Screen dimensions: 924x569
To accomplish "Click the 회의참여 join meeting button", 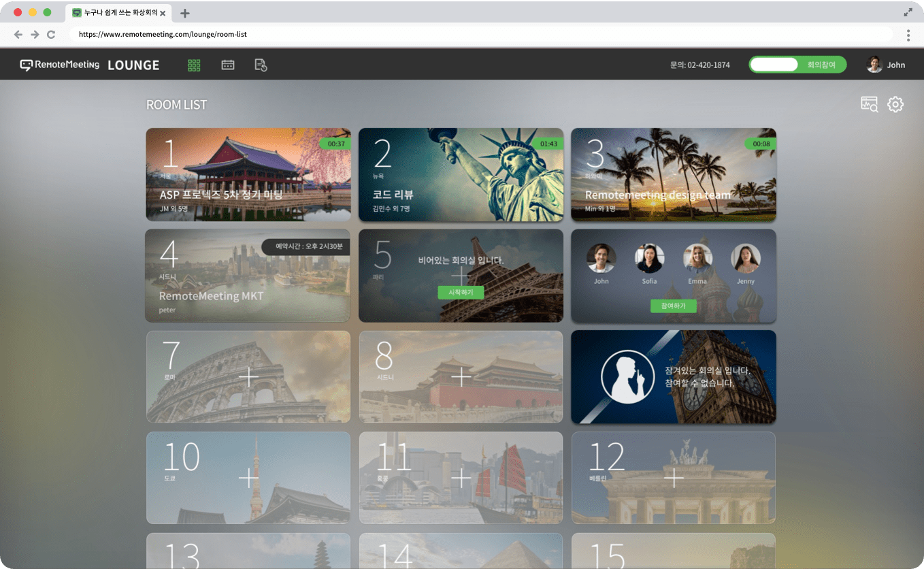I will (x=821, y=65).
